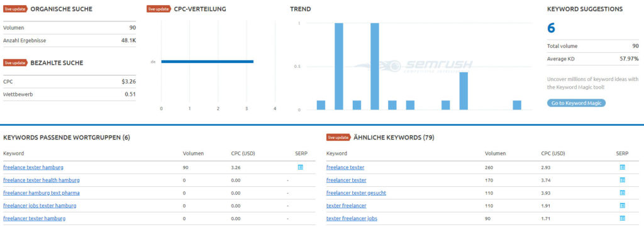
Task: Open SERP icon in freelance texter row
Action: point(622,167)
